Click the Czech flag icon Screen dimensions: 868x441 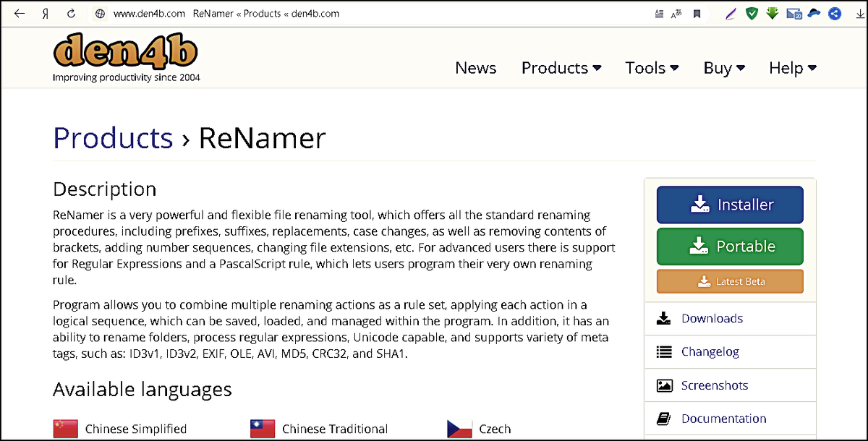(459, 429)
